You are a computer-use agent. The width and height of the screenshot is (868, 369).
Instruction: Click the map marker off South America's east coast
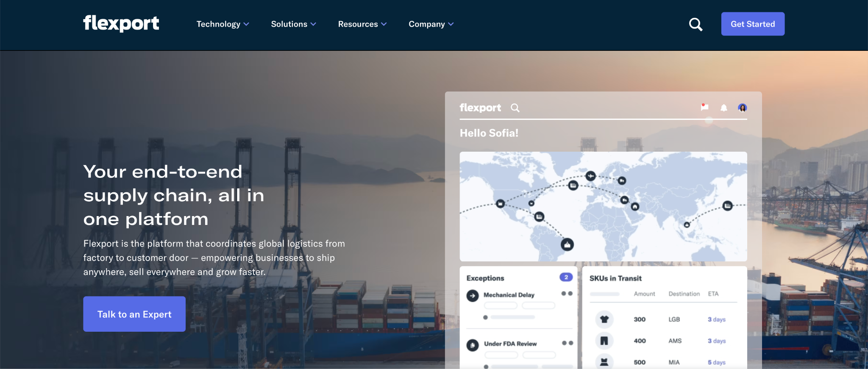tap(567, 244)
